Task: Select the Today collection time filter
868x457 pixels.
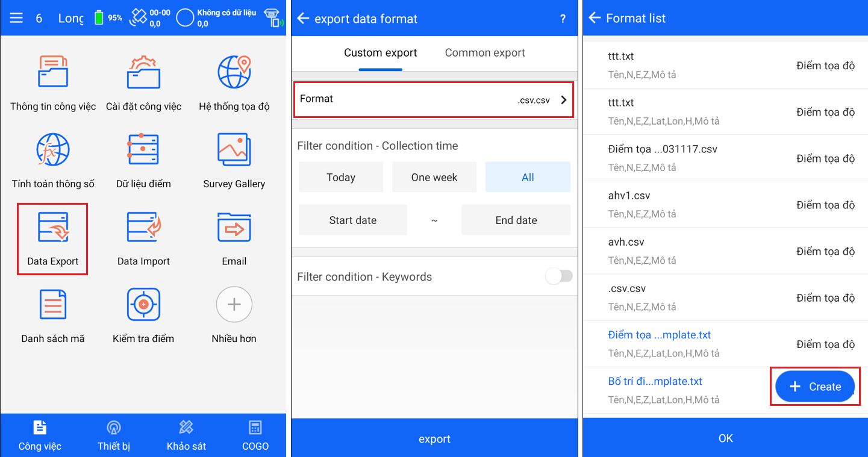Action: pos(341,177)
